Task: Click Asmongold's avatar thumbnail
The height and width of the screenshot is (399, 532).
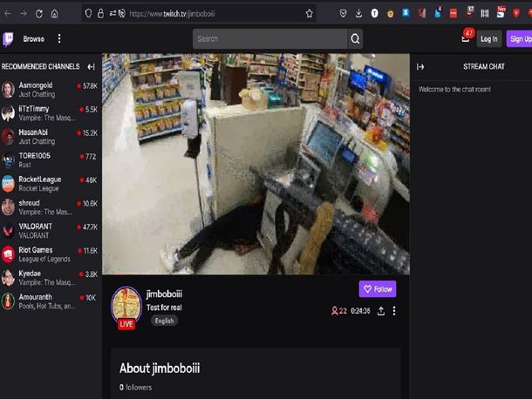Action: click(x=8, y=90)
